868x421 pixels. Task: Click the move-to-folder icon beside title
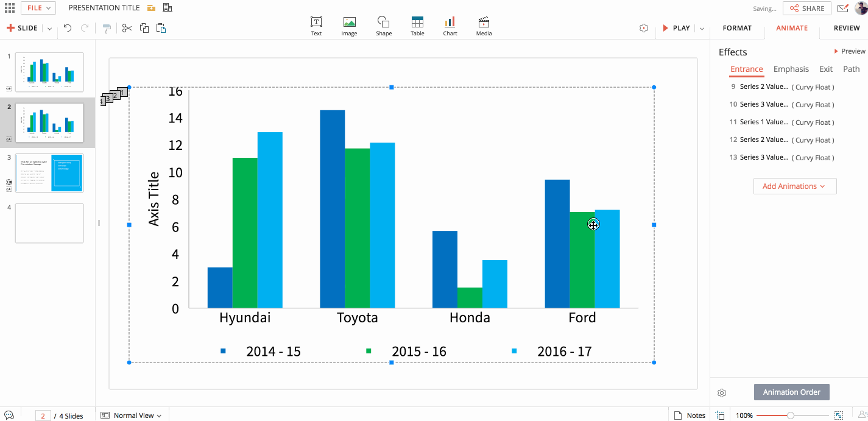pyautogui.click(x=151, y=8)
